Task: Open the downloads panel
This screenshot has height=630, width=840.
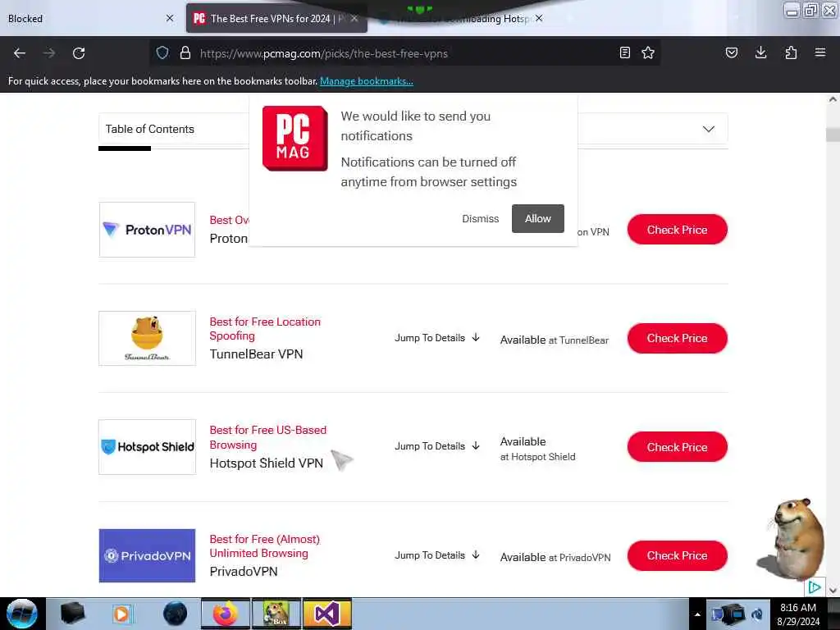Action: (x=760, y=52)
